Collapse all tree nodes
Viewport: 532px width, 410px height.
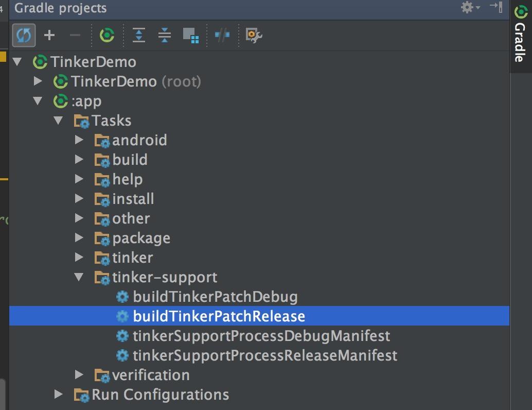pyautogui.click(x=165, y=35)
